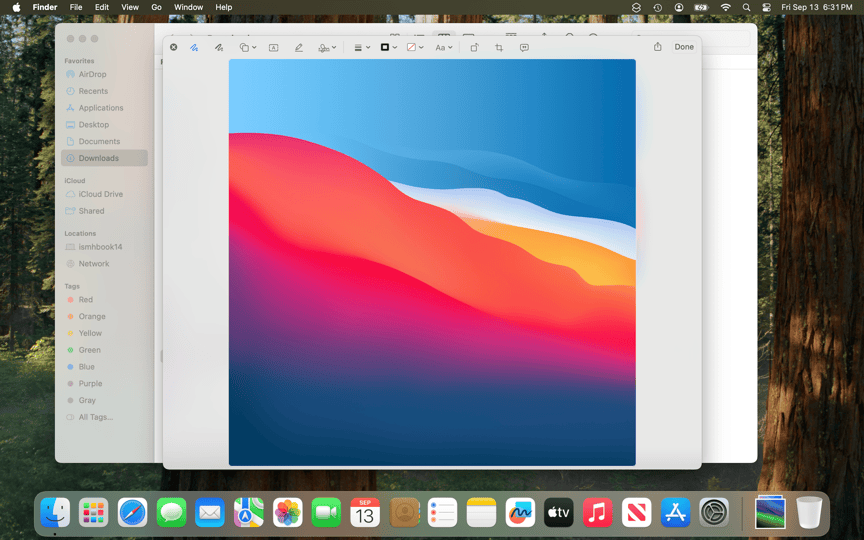Open the View menu
The height and width of the screenshot is (540, 864).
click(129, 7)
